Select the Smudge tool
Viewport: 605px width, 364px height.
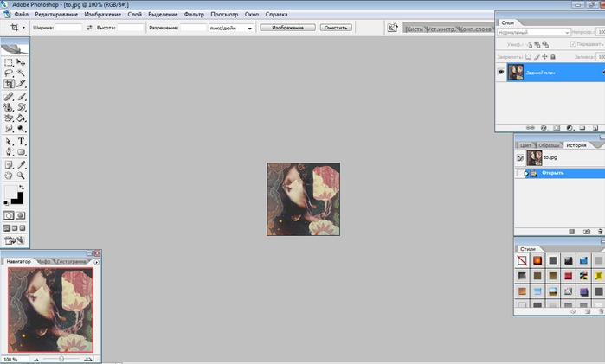[9, 129]
